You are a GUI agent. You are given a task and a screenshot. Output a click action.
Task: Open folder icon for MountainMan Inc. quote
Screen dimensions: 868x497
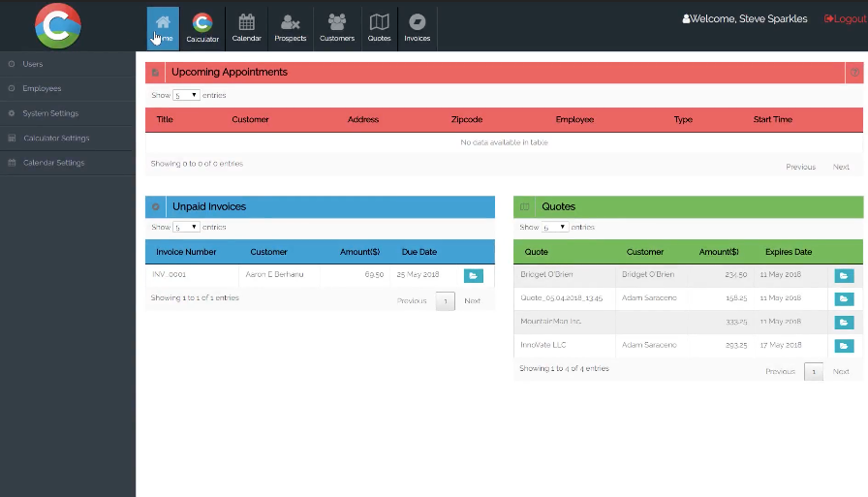[x=844, y=322]
